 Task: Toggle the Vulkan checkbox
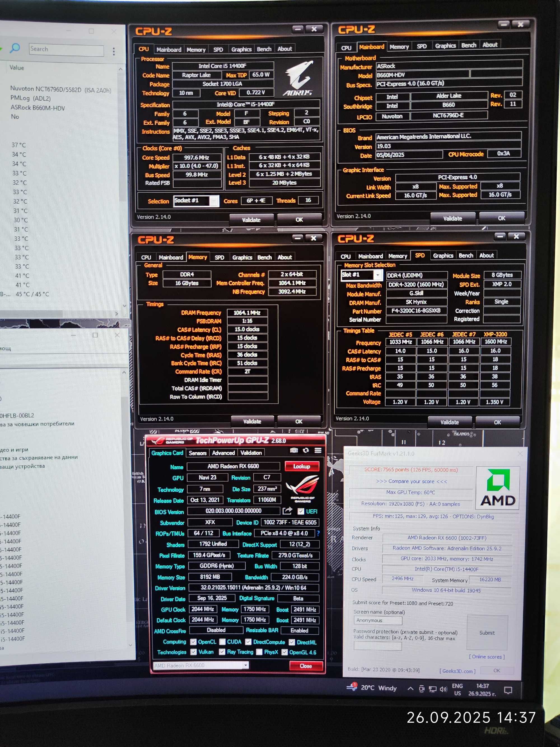(193, 651)
